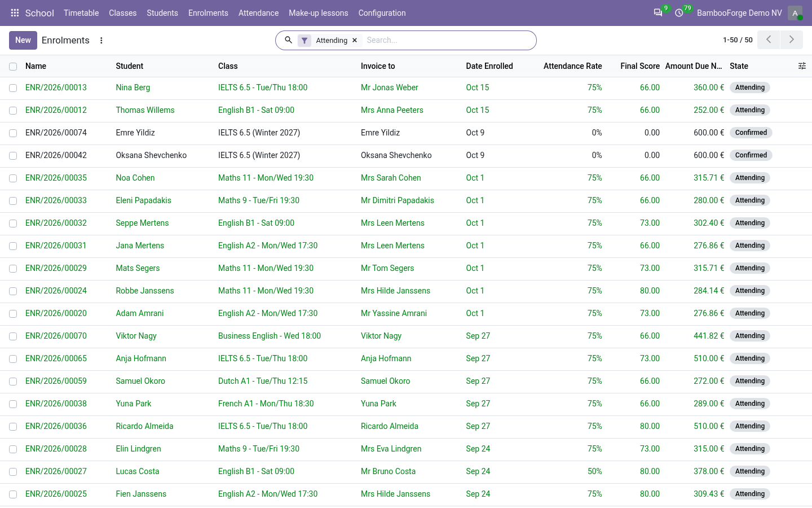Click the search magnifier icon
812x508 pixels.
pyautogui.click(x=288, y=40)
